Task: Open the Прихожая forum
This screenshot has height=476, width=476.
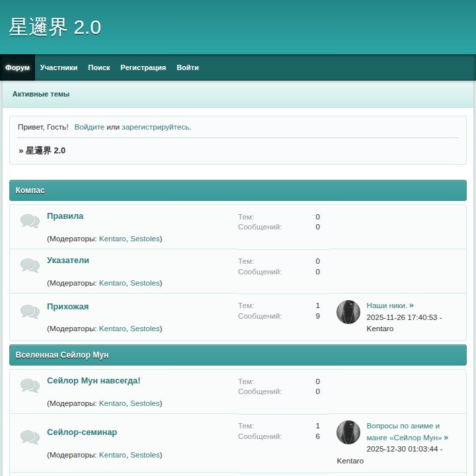Action: point(67,306)
